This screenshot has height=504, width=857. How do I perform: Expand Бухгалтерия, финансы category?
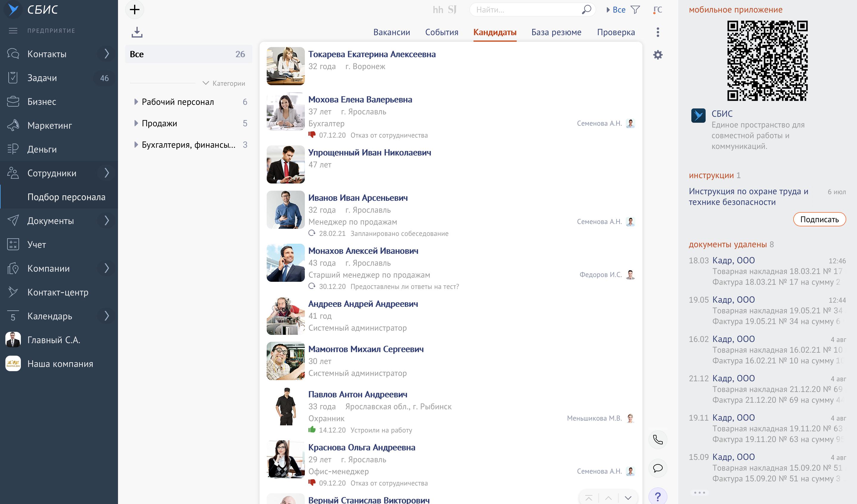[136, 145]
